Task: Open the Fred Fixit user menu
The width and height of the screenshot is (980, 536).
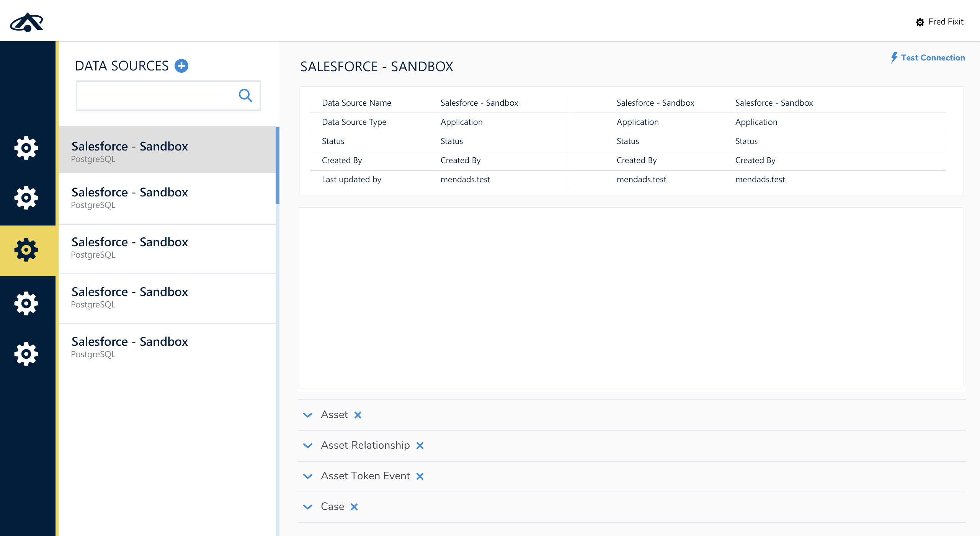Action: 946,22
